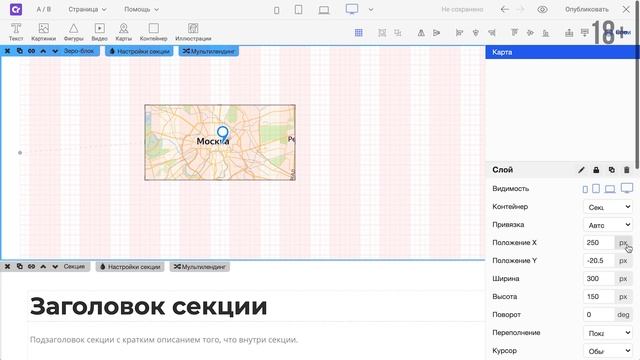Align elements to left edge
Viewport: 640px width, 360px height.
(459, 33)
